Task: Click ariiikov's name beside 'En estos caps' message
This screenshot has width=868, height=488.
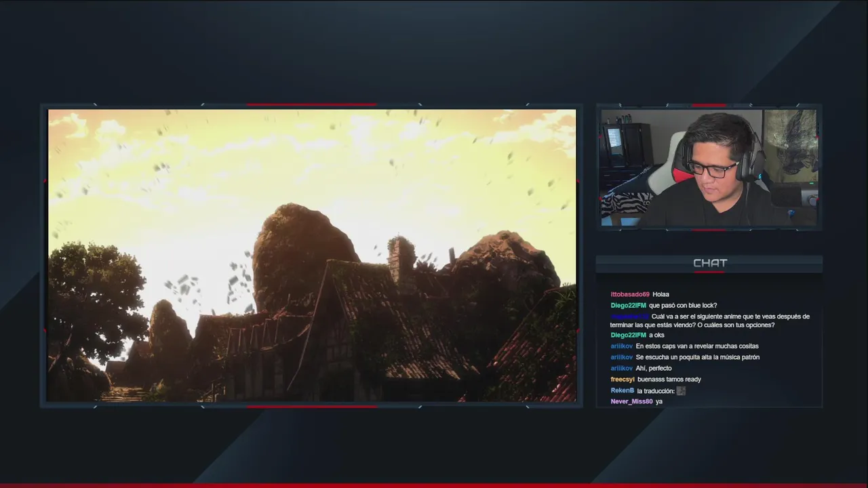Action: [621, 346]
